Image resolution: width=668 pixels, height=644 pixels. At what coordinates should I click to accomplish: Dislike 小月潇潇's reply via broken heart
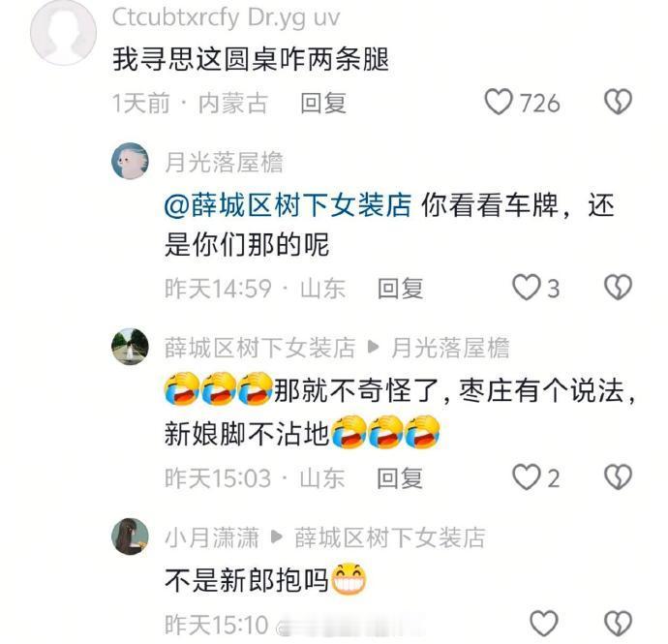[618, 623]
